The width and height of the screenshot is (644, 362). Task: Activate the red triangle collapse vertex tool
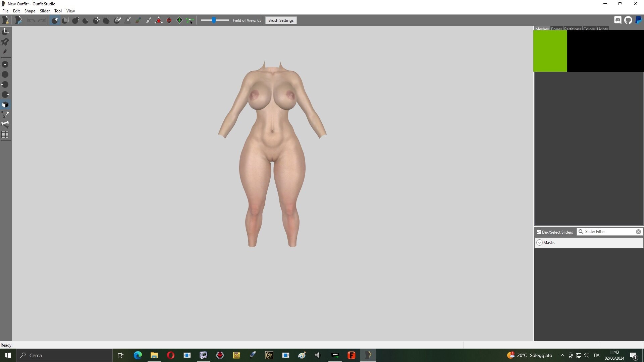click(159, 20)
